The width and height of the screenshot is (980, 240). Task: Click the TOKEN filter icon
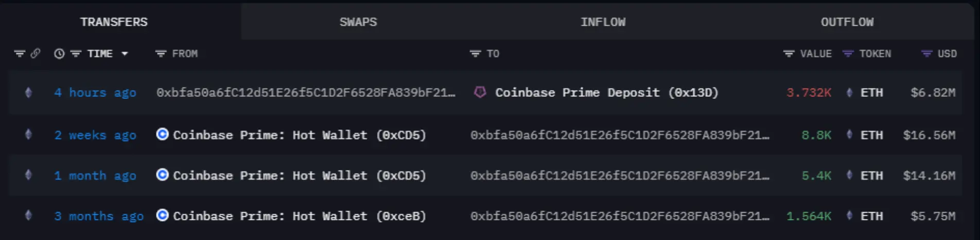pos(848,54)
